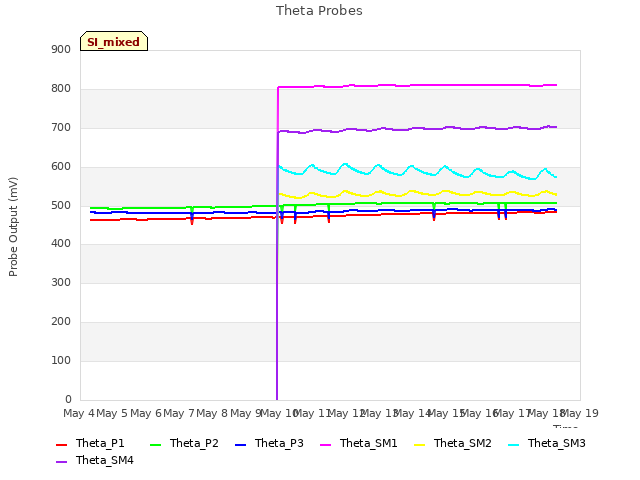Toggle the Theta_P1 legend entry

[x=90, y=443]
